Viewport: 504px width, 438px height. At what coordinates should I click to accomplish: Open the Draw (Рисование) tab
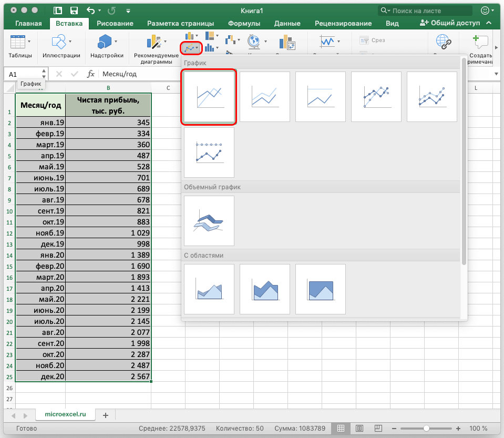point(115,24)
